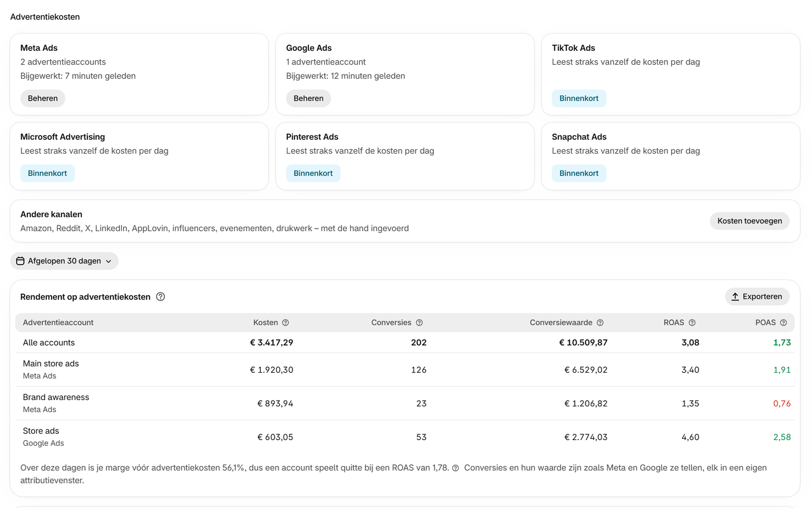The height and width of the screenshot is (508, 812).
Task: Click the Alle accounts row label
Action: [49, 342]
